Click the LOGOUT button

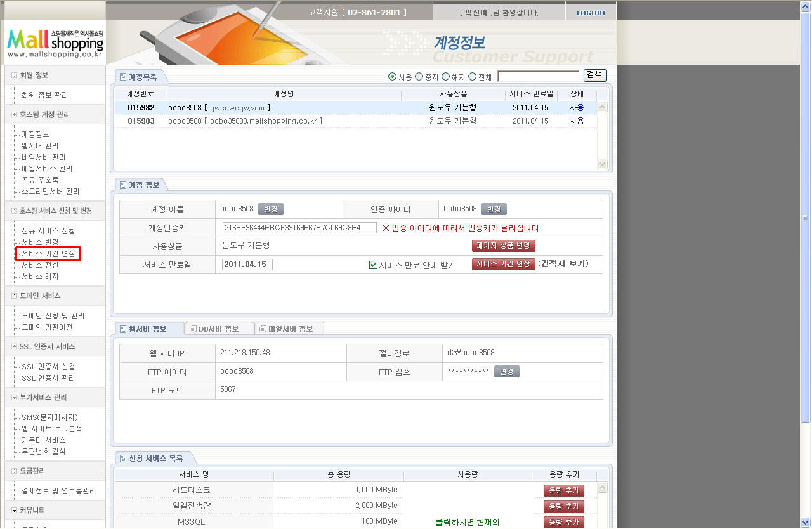pyautogui.click(x=591, y=13)
